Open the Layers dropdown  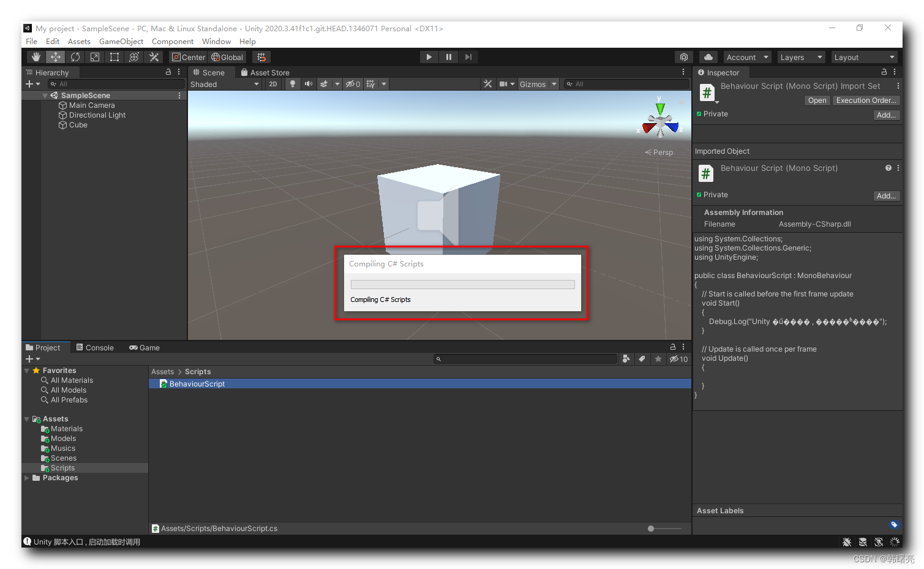[x=801, y=56]
